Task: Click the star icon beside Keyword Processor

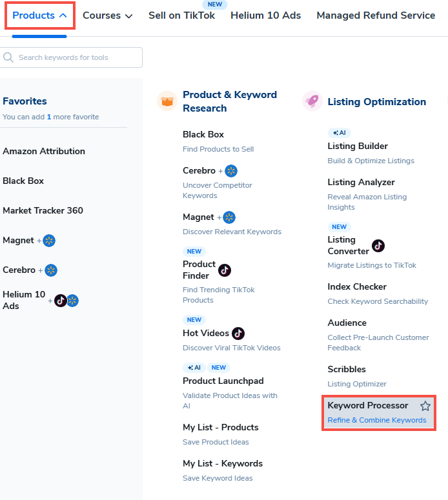Action: click(425, 406)
